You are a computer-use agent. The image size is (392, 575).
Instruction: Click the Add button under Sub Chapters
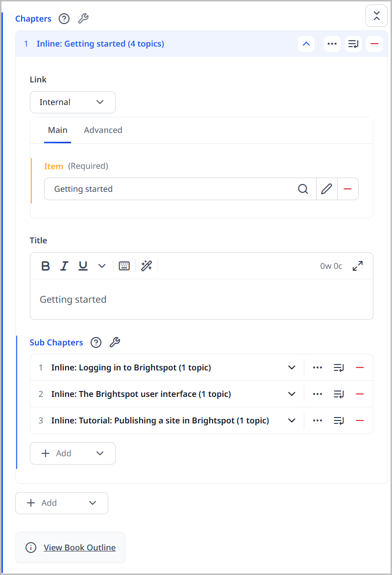click(73, 453)
